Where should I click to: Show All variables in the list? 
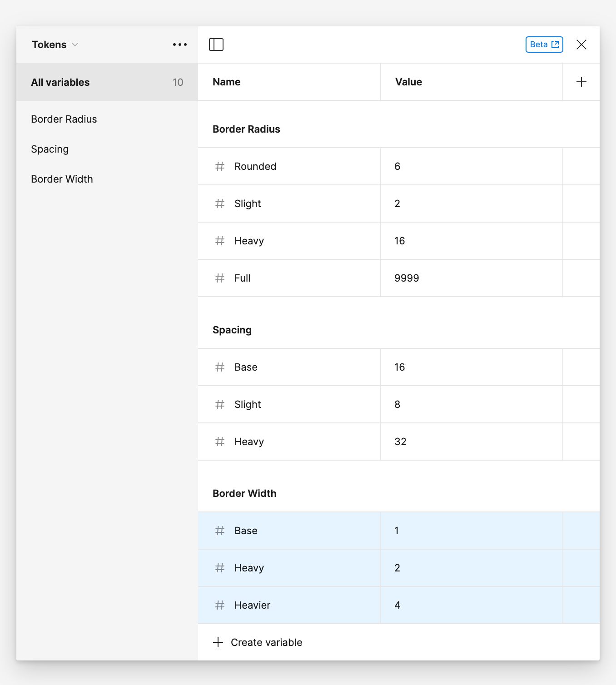(x=60, y=82)
